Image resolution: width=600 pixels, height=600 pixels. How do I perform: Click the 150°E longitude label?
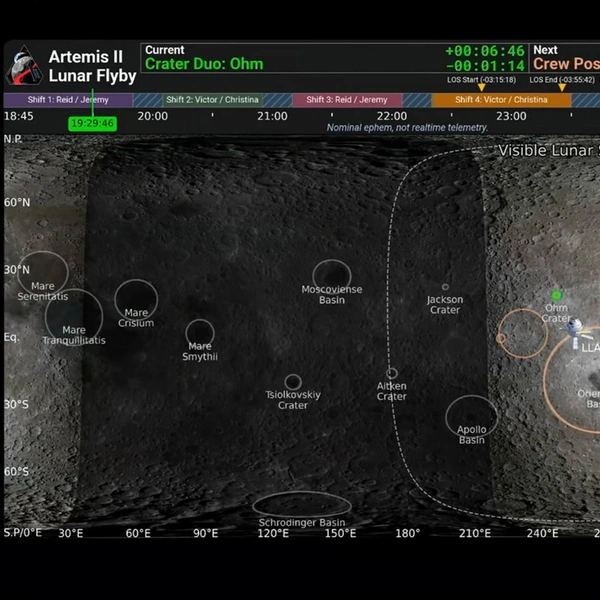click(340, 533)
